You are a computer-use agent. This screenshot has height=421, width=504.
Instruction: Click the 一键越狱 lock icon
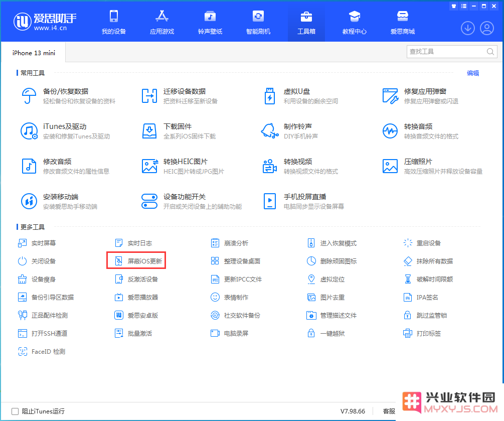(x=311, y=333)
